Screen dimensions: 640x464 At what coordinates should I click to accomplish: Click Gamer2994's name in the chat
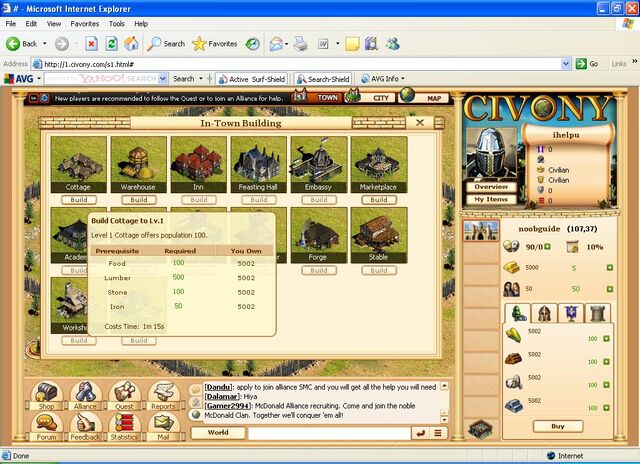(x=229, y=406)
